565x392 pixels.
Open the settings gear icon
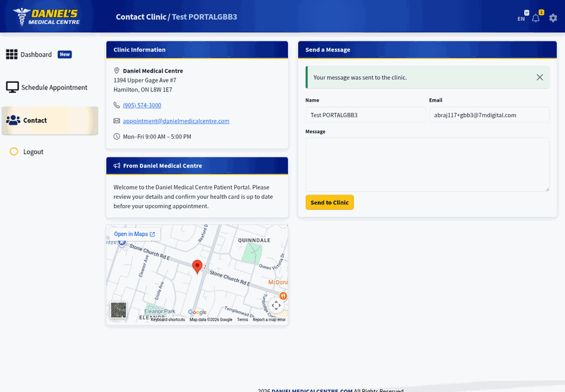coord(553,18)
